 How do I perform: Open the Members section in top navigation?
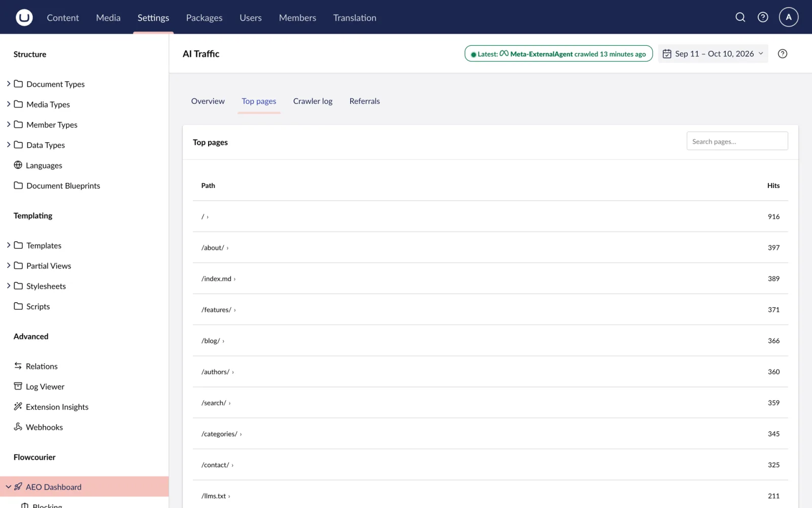[x=297, y=18]
